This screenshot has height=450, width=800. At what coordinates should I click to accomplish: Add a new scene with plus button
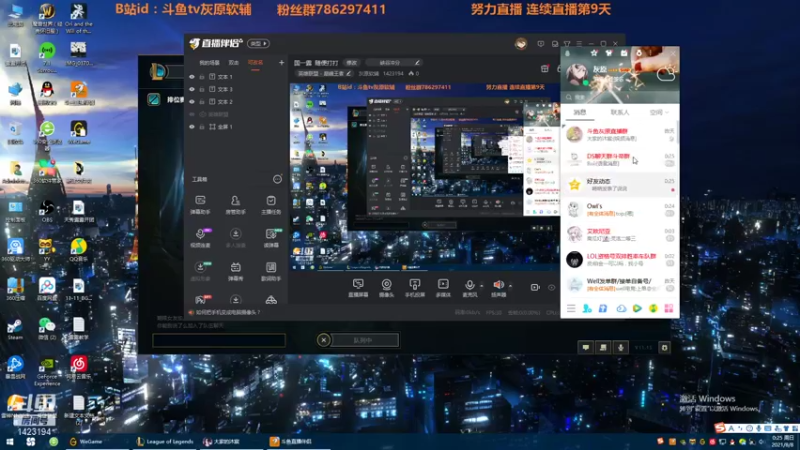(x=281, y=63)
